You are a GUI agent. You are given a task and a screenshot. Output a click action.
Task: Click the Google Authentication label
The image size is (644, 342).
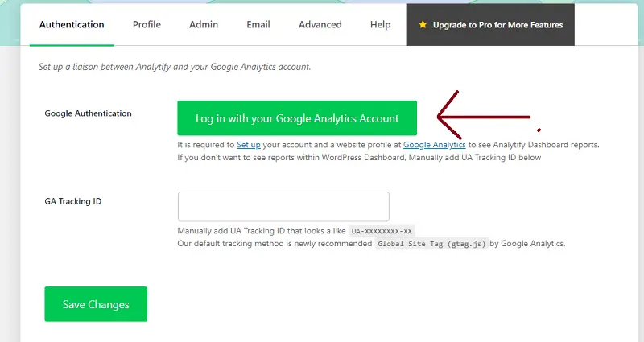[x=89, y=113]
